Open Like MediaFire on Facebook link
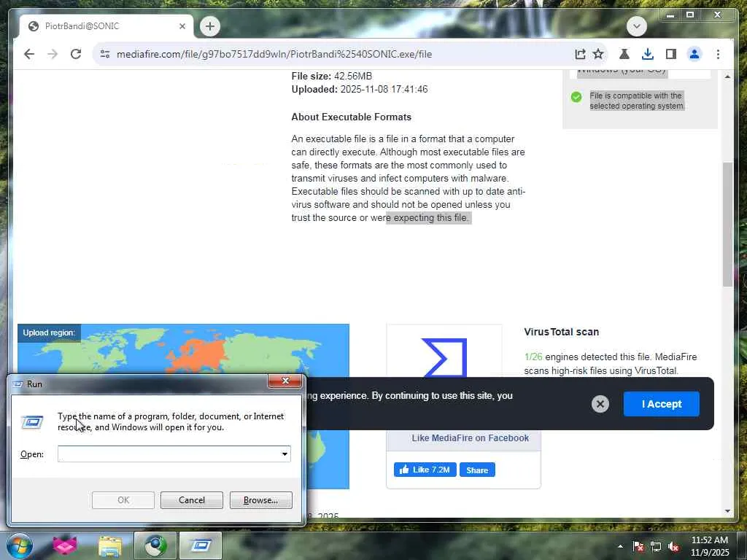Viewport: 747px width, 560px height. 471,438
